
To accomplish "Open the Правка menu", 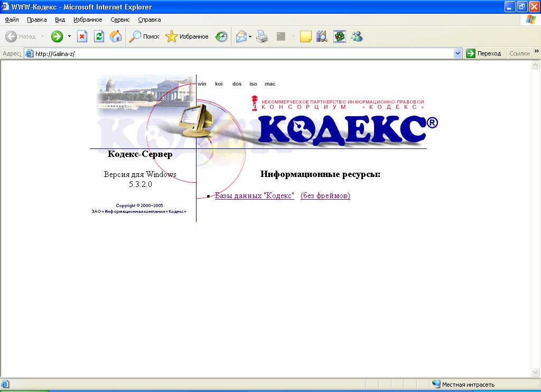I will 37,20.
